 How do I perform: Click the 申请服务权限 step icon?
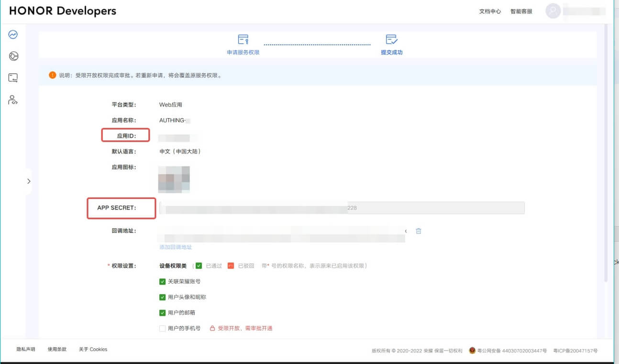[243, 39]
